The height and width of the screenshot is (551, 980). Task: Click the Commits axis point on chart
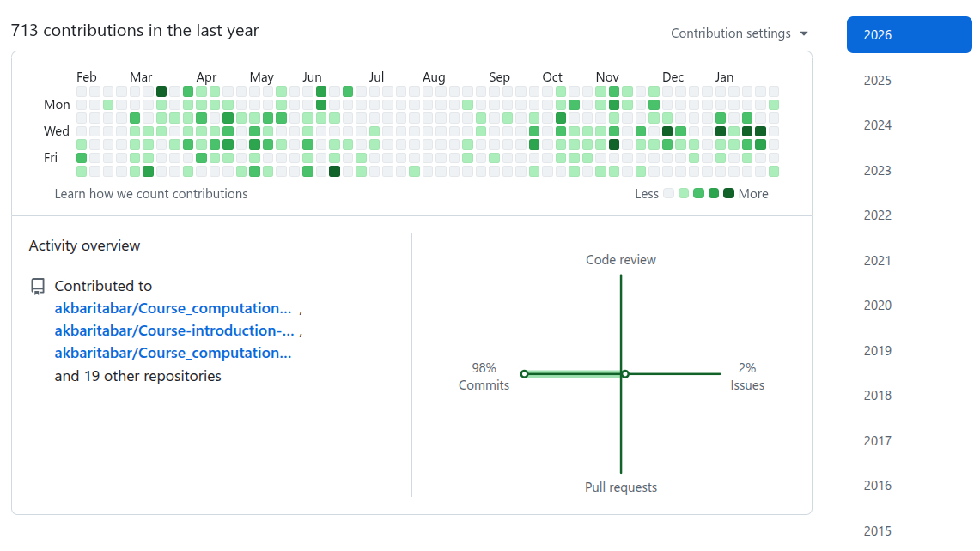coord(524,374)
